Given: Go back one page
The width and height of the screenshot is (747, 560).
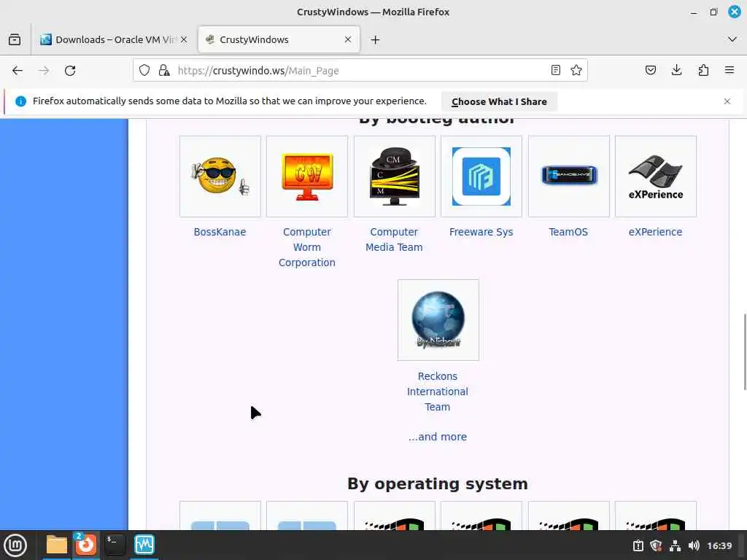Looking at the screenshot, I should click(x=18, y=71).
